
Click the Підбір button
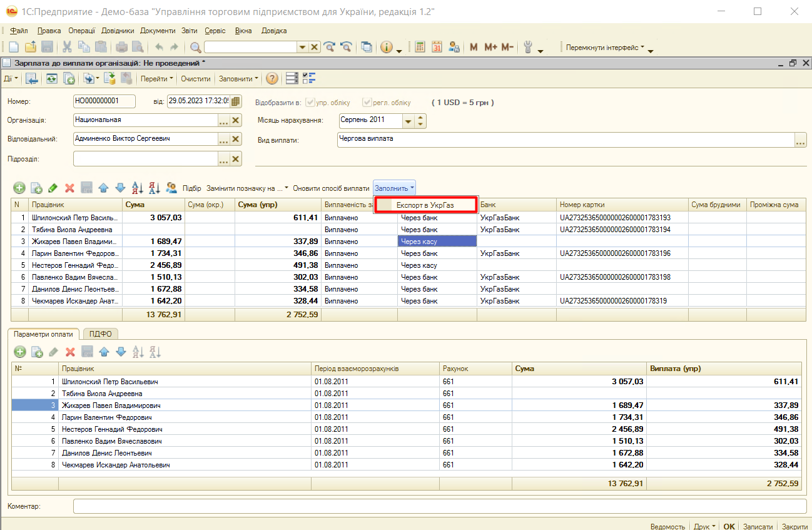pyautogui.click(x=191, y=188)
